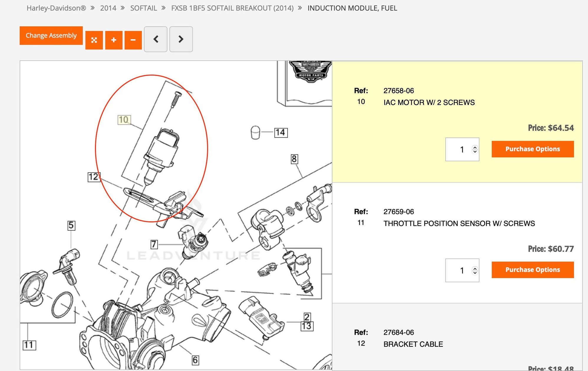Click reference label 12 on the diagram
This screenshot has width=588, height=371.
[94, 177]
